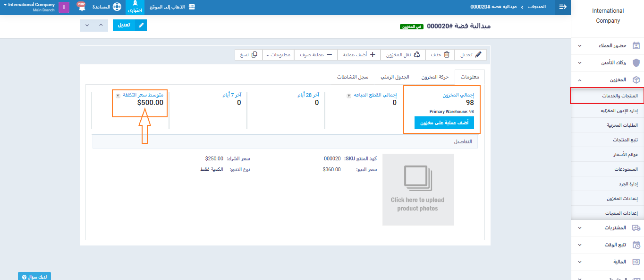Expand the Insurance Agents sidebar section

(x=607, y=63)
